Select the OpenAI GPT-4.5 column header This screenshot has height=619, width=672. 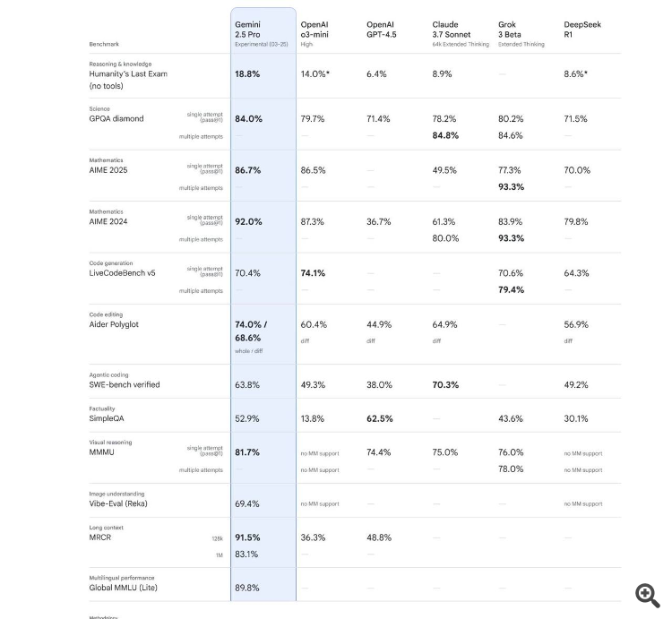coord(380,30)
